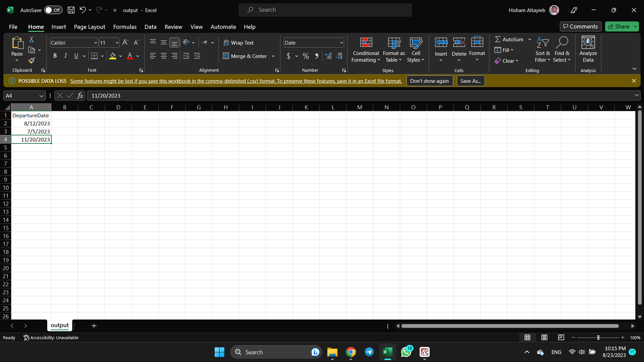644x362 pixels.
Task: Click Don't show again button
Action: tap(429, 81)
